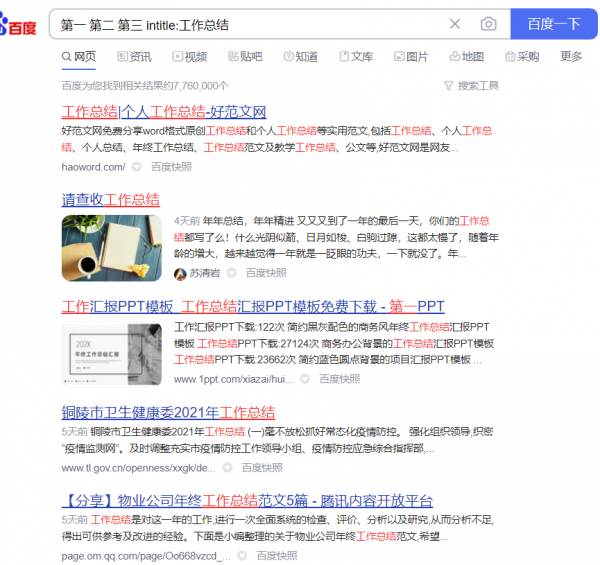The image size is (600, 565).
Task: Switch to the 视频 tab
Action: pos(188,57)
